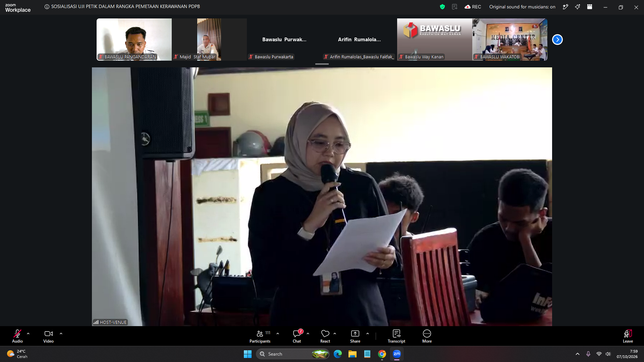Open the AI Companion sparkle icon
The width and height of the screenshot is (644, 362).
[578, 7]
